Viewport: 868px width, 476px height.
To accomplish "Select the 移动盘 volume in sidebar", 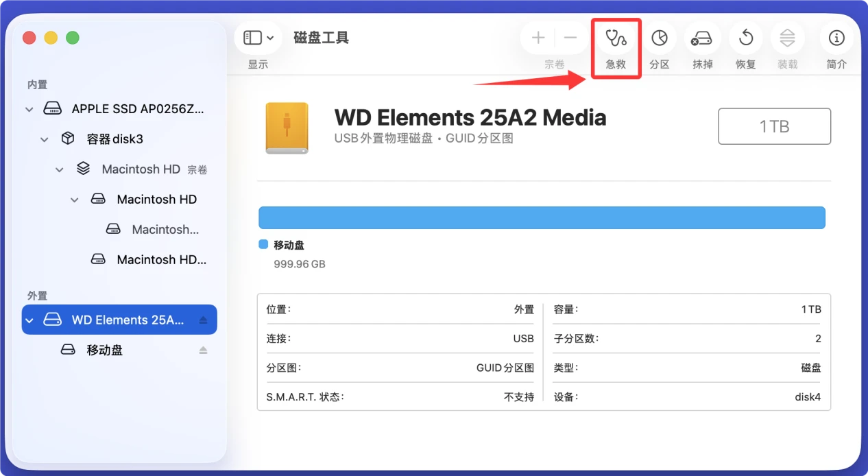I will [119, 350].
